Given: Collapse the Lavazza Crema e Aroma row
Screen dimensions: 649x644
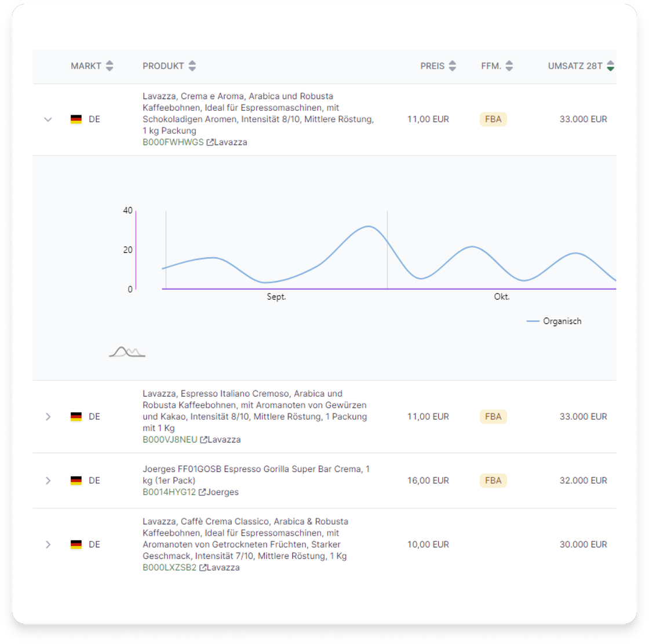Looking at the screenshot, I should [48, 119].
